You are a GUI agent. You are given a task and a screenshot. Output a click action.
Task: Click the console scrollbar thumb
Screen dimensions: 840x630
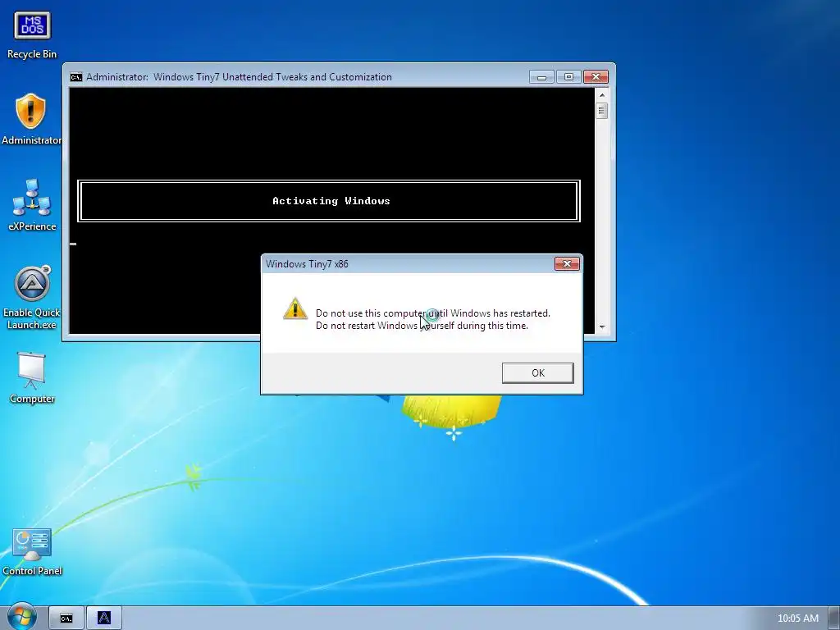602,111
